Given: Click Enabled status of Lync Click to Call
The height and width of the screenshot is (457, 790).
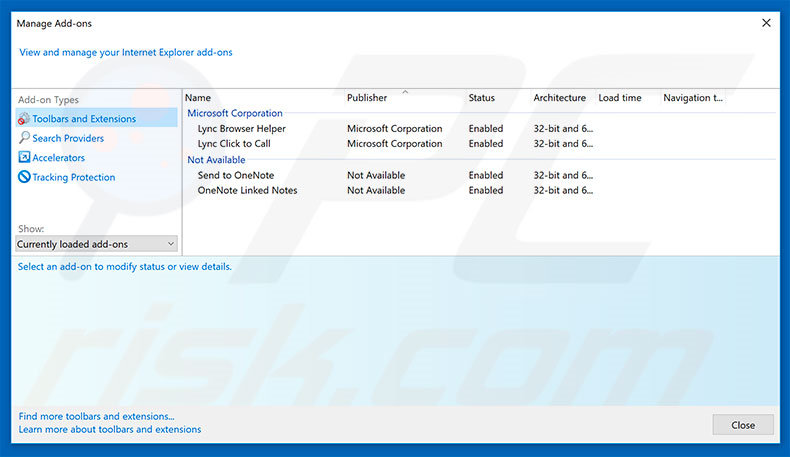Looking at the screenshot, I should click(x=486, y=144).
